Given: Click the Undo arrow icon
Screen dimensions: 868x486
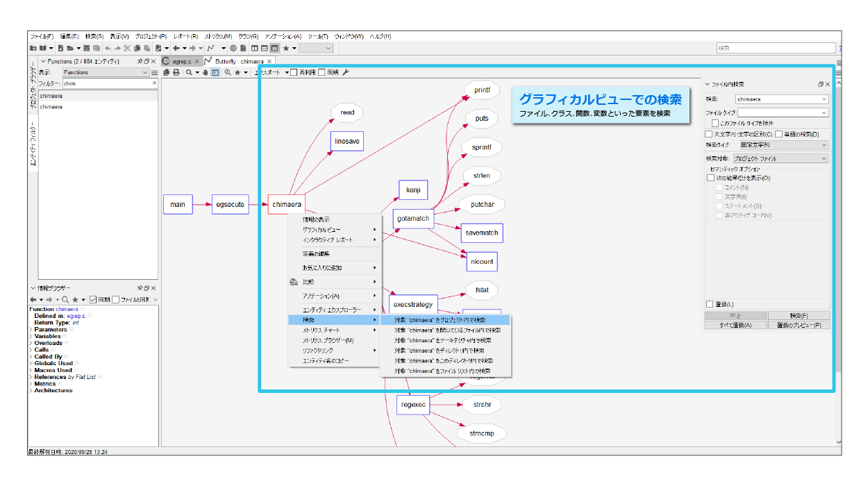Looking at the screenshot, I should click(108, 48).
